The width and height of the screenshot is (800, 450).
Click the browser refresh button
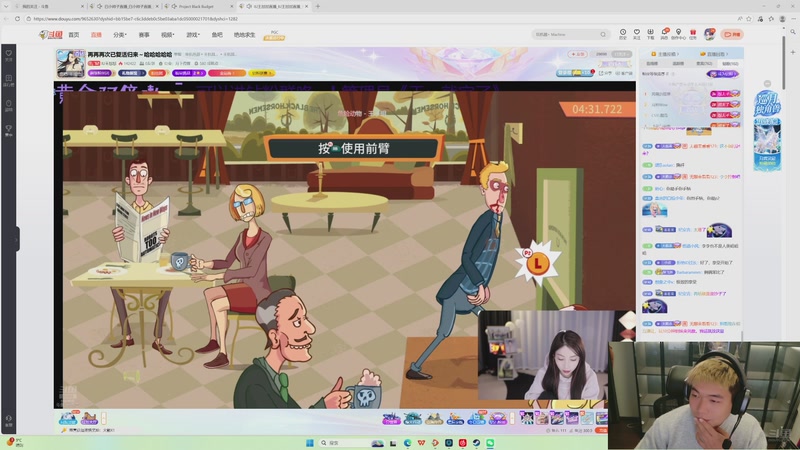pos(17,19)
